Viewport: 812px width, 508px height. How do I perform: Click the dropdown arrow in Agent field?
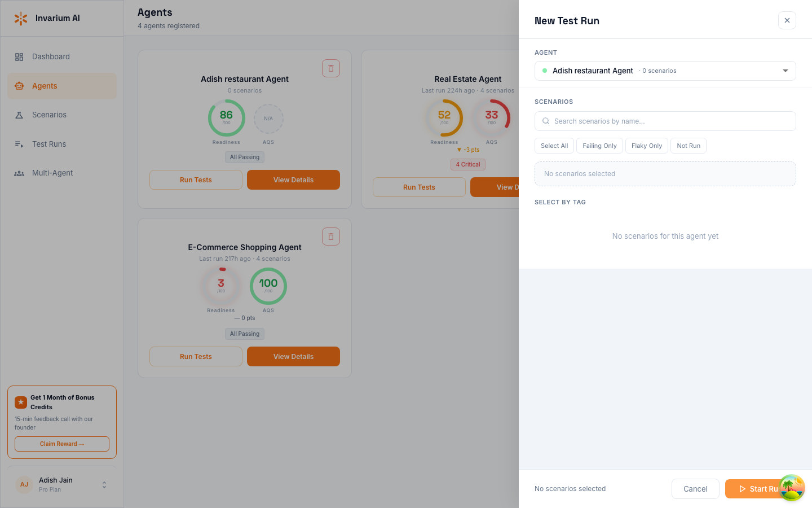point(785,71)
